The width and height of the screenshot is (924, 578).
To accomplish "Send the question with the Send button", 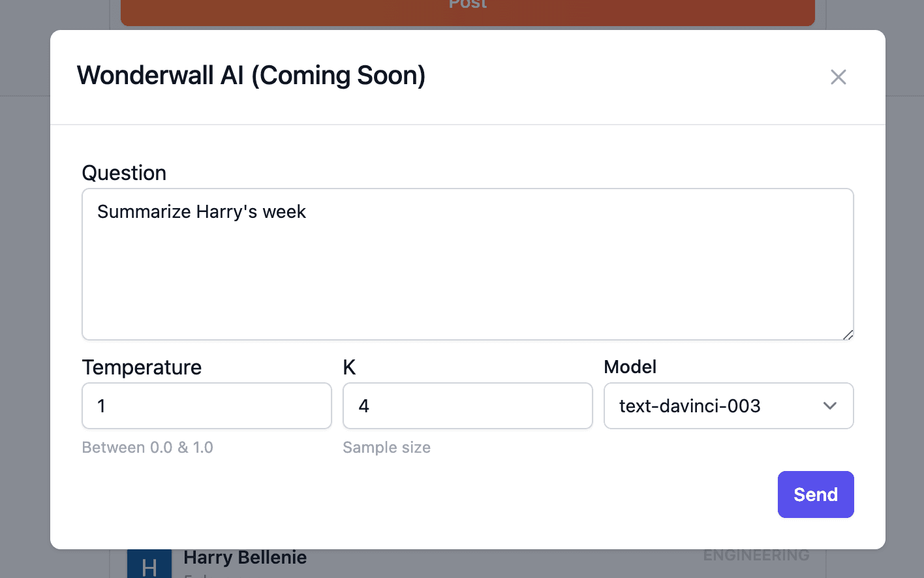I will tap(816, 494).
